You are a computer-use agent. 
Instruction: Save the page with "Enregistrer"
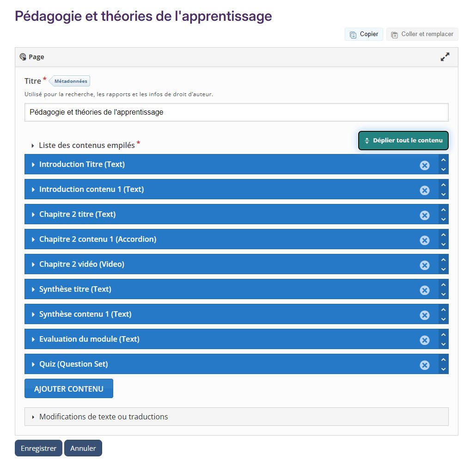tap(38, 448)
